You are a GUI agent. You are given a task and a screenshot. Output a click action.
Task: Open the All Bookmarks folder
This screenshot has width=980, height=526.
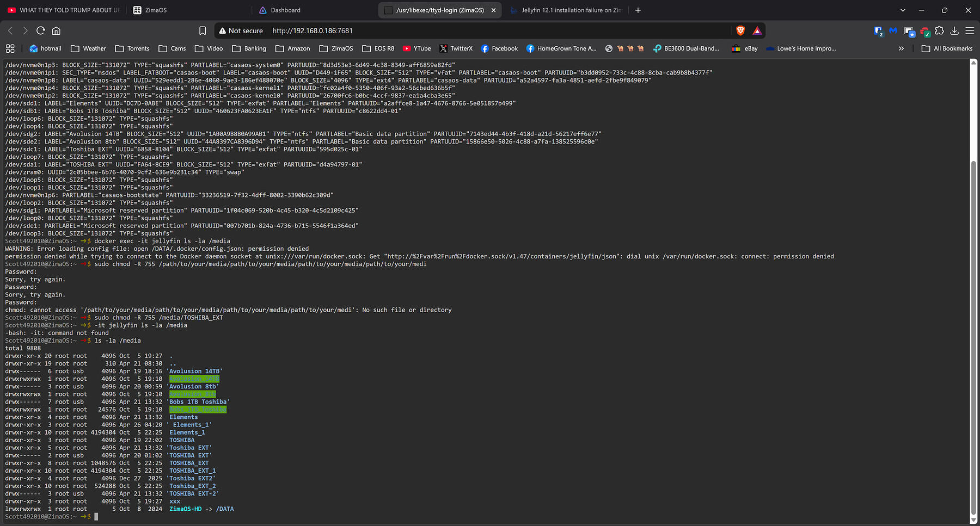coord(947,48)
